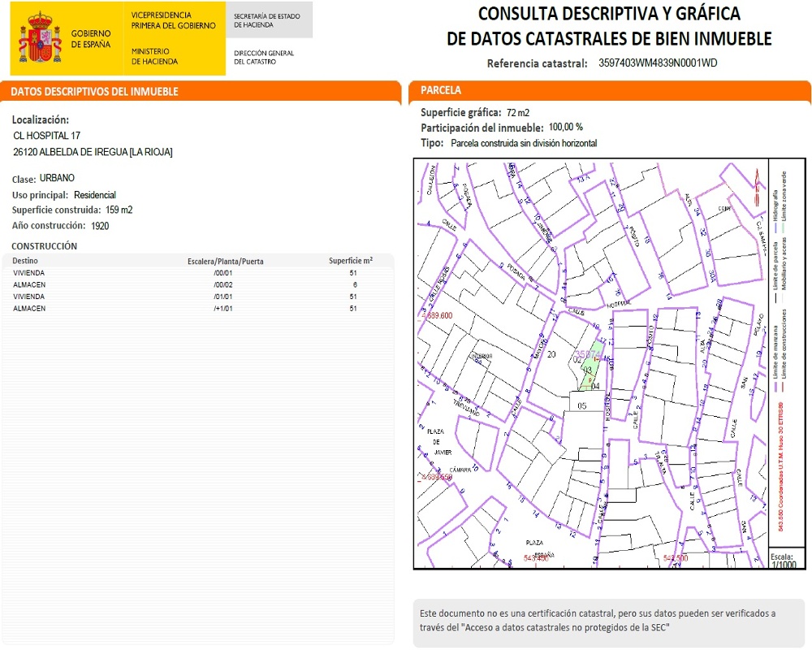Viewport: 812px width, 650px height.
Task: Click the CL HOSPITAL 17 address text
Action: pyautogui.click(x=47, y=135)
